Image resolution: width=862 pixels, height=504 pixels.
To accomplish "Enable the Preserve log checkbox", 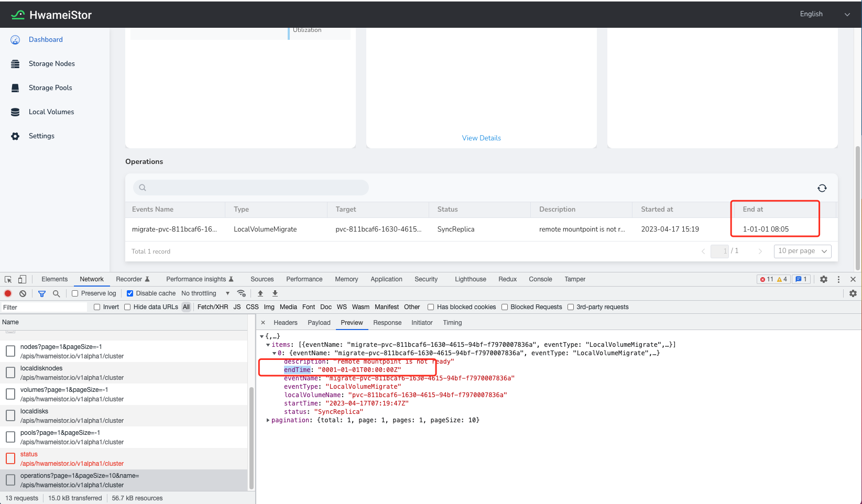I will click(x=74, y=293).
